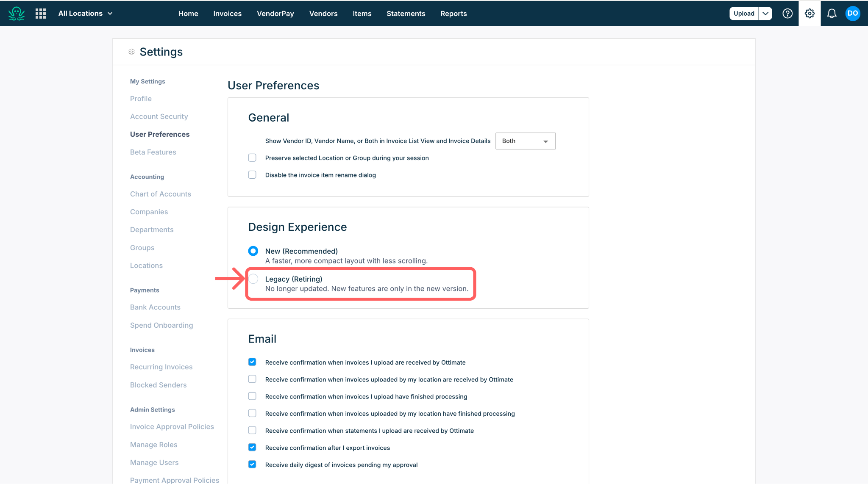This screenshot has width=868, height=484.
Task: Open the Vendor ID/Name 'Both' dropdown
Action: (525, 141)
